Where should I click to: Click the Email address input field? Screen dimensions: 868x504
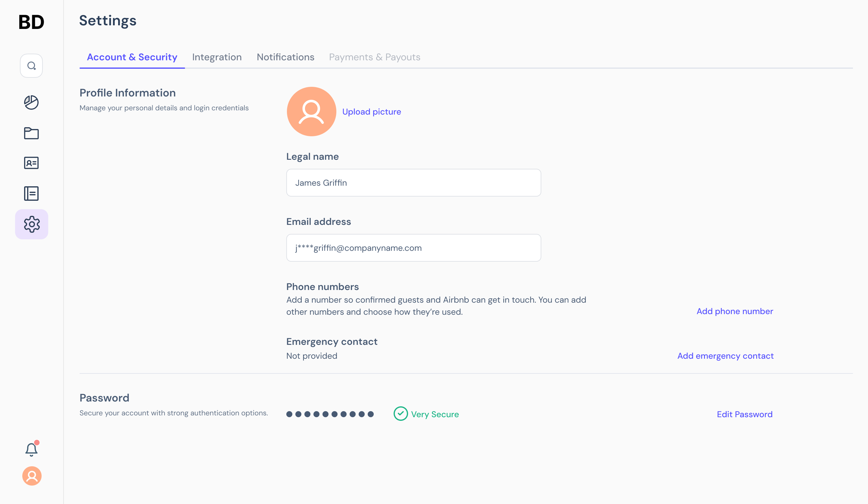(x=413, y=248)
